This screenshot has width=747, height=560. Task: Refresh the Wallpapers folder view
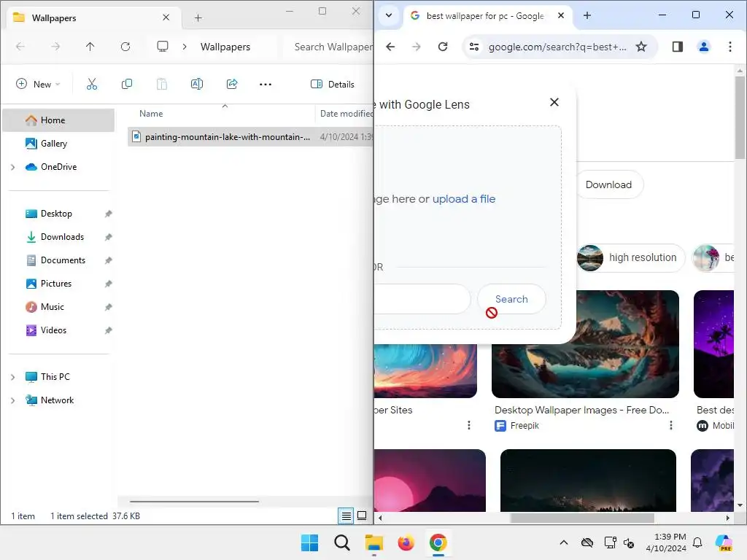coord(125,46)
